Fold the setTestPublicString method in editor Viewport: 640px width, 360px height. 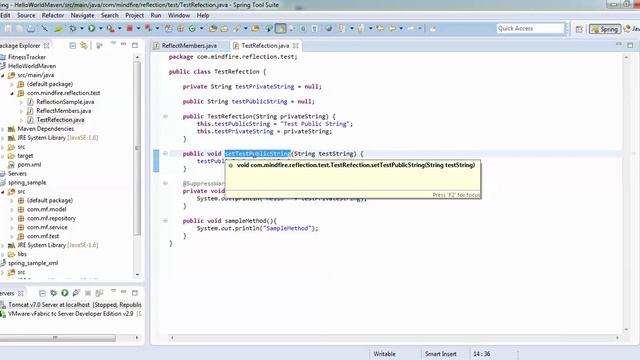[165, 153]
